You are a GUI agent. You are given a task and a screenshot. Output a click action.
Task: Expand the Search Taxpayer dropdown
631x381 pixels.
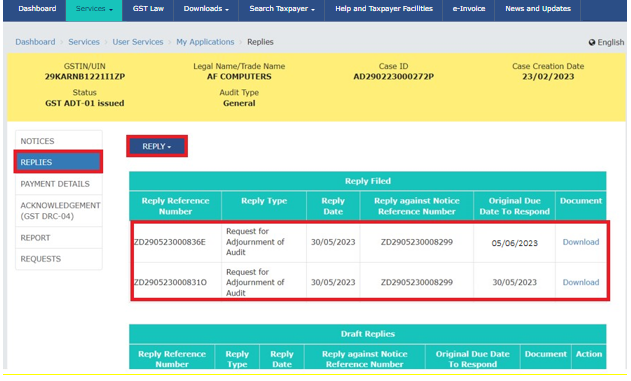click(x=282, y=8)
